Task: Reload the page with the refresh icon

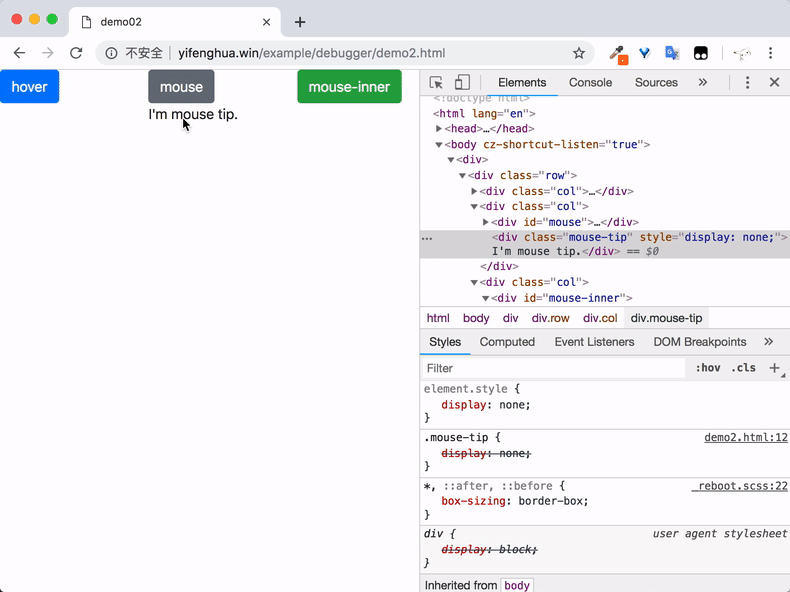Action: pyautogui.click(x=76, y=53)
